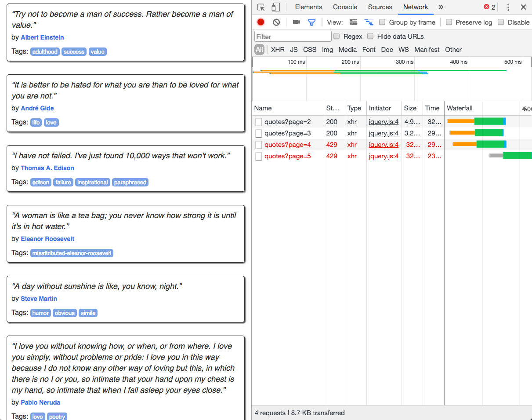Select the file icon for quotes?page=5

[259, 156]
